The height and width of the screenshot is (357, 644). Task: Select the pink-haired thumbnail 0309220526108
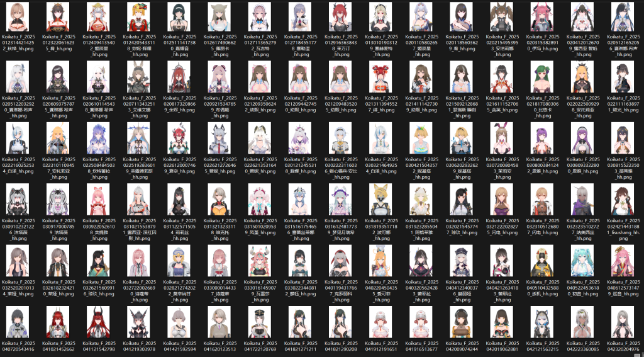click(x=98, y=200)
